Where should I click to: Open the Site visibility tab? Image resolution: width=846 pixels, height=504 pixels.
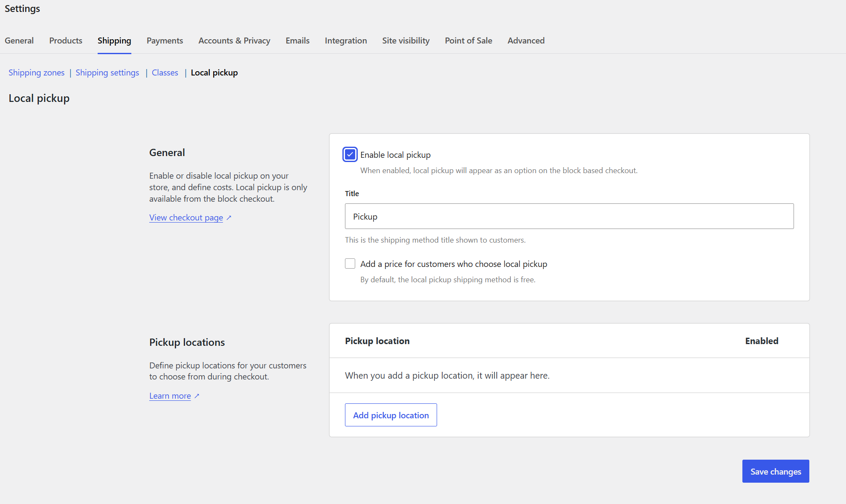pos(406,41)
